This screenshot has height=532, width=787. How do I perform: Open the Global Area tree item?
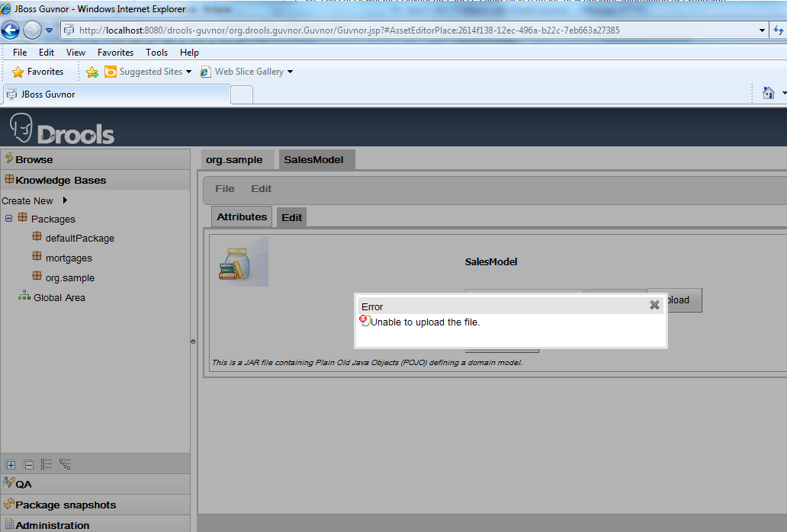point(59,298)
